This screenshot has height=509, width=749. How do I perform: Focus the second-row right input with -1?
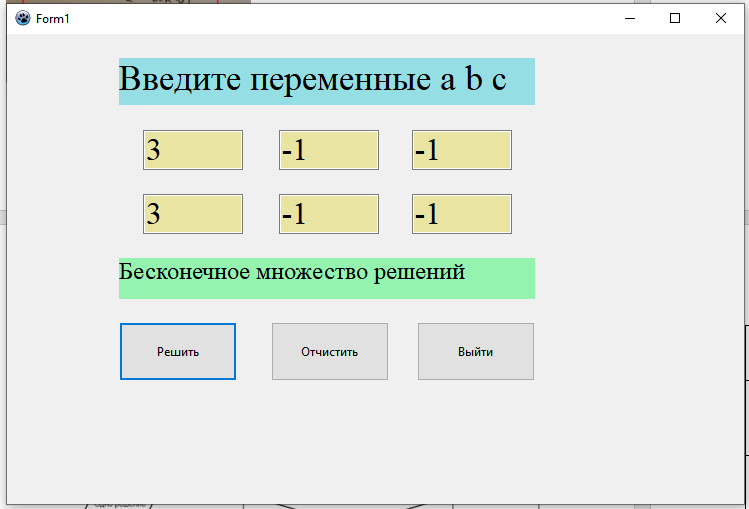462,214
